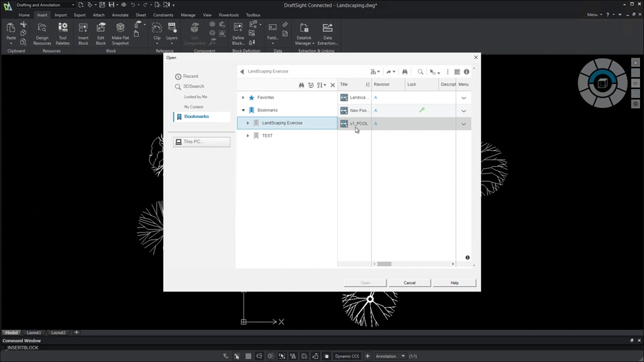
Task: Click the binoculars icon in dialog top toolbar
Action: [x=405, y=72]
